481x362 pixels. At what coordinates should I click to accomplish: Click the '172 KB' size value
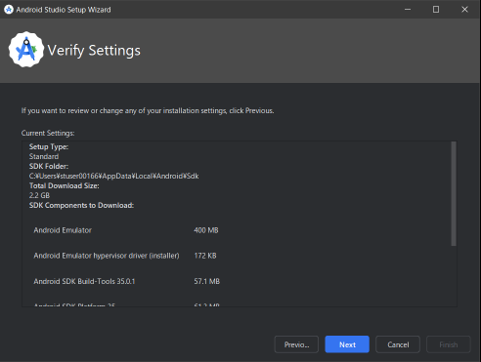pos(205,256)
